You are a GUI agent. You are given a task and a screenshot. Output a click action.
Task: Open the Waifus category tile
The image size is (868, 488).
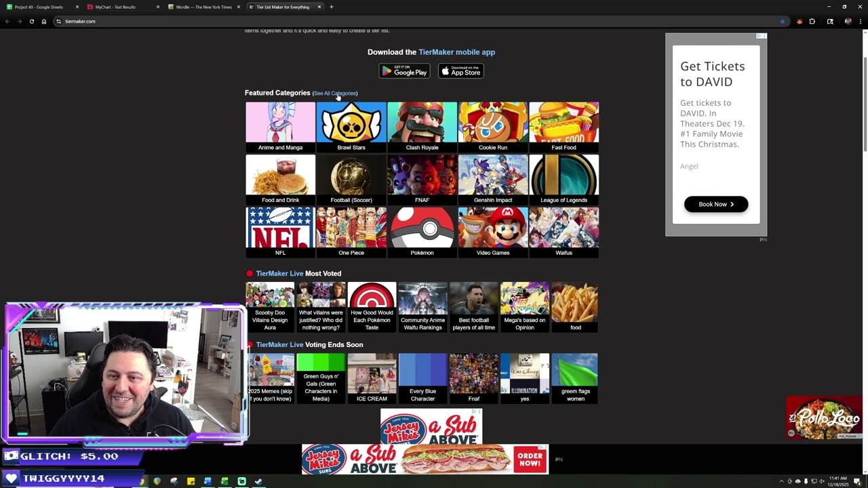tap(564, 232)
